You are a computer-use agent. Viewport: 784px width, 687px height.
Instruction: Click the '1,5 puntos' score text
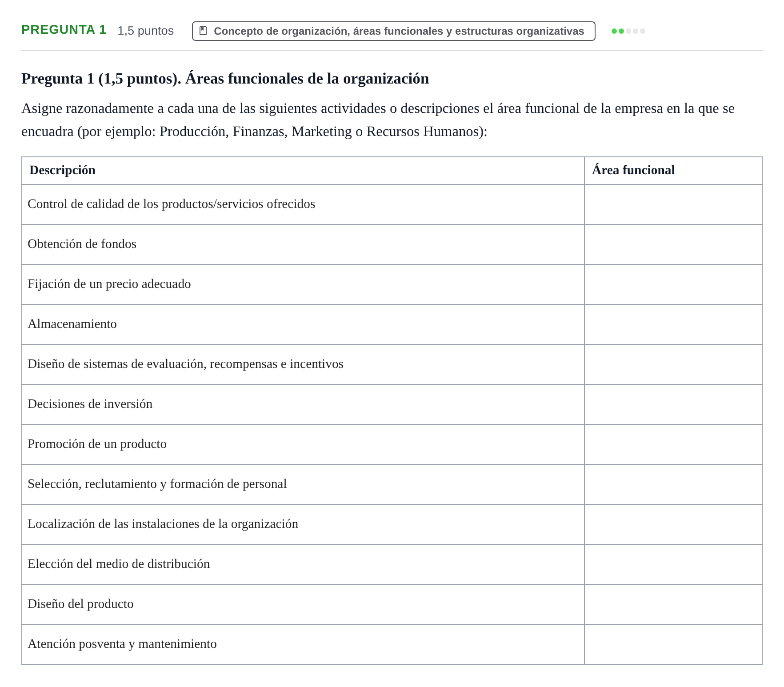coord(145,31)
